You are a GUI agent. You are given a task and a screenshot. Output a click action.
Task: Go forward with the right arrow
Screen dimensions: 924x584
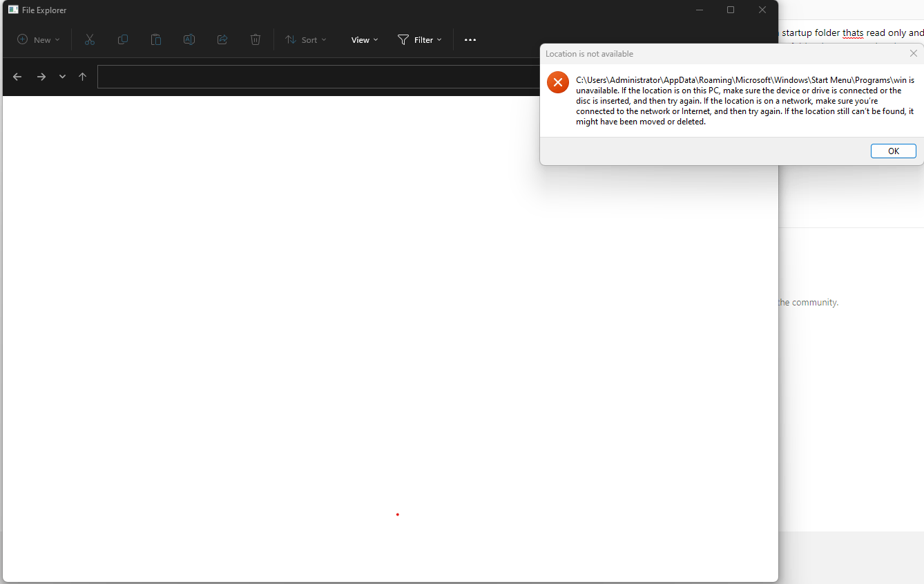point(41,77)
